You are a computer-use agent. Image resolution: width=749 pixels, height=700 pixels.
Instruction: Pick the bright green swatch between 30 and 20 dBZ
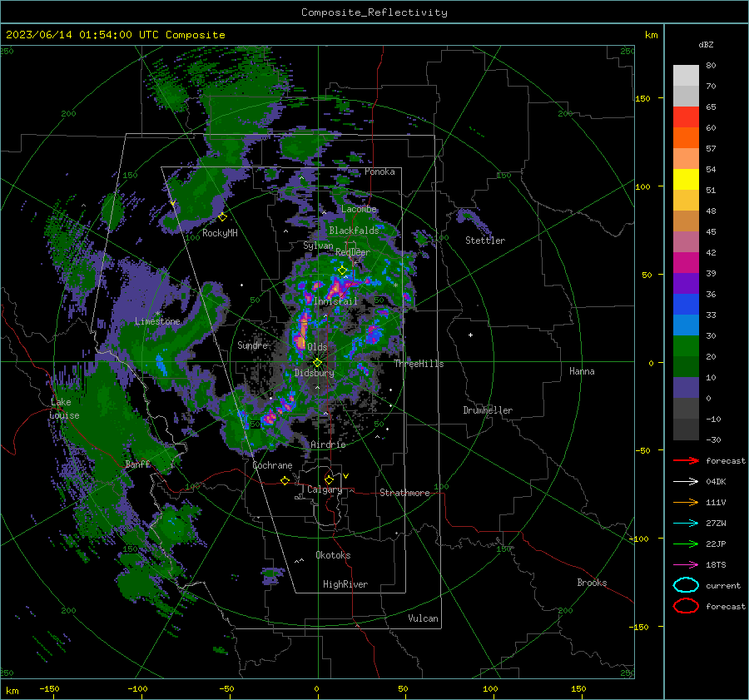[x=686, y=345]
